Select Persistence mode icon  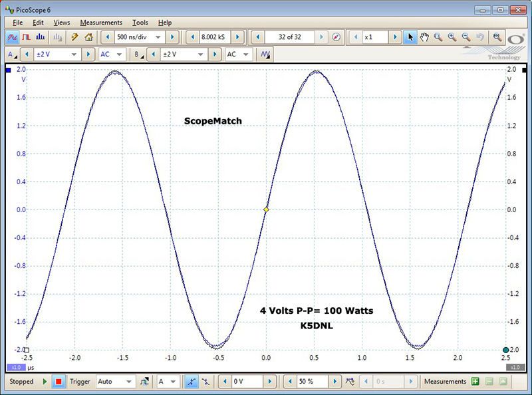pos(27,37)
